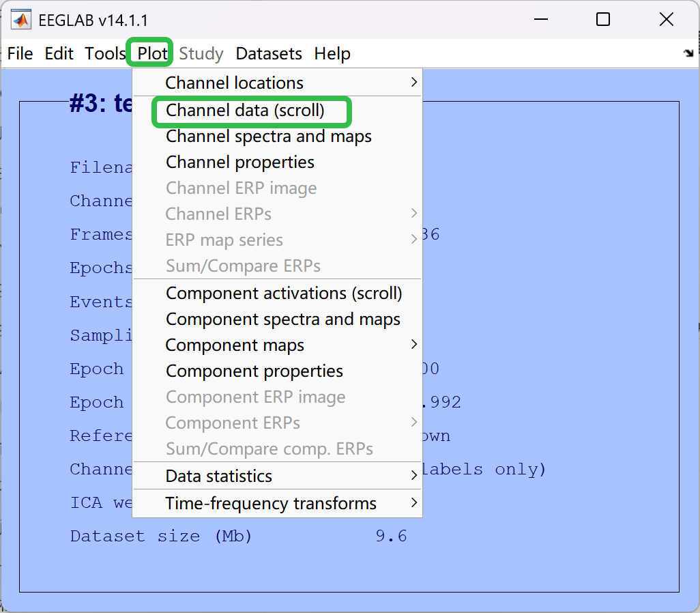Expand the Channel locations submenu
Image resolution: width=700 pixels, height=613 pixels.
pos(277,83)
